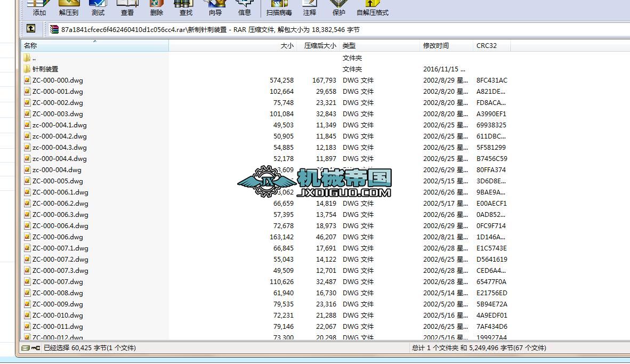Click the Add (添加) toolbar button

39,9
